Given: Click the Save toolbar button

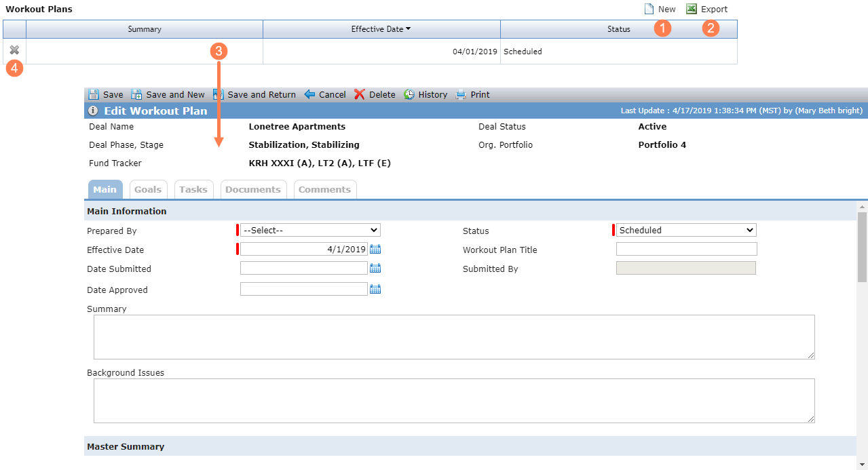Looking at the screenshot, I should pos(105,94).
